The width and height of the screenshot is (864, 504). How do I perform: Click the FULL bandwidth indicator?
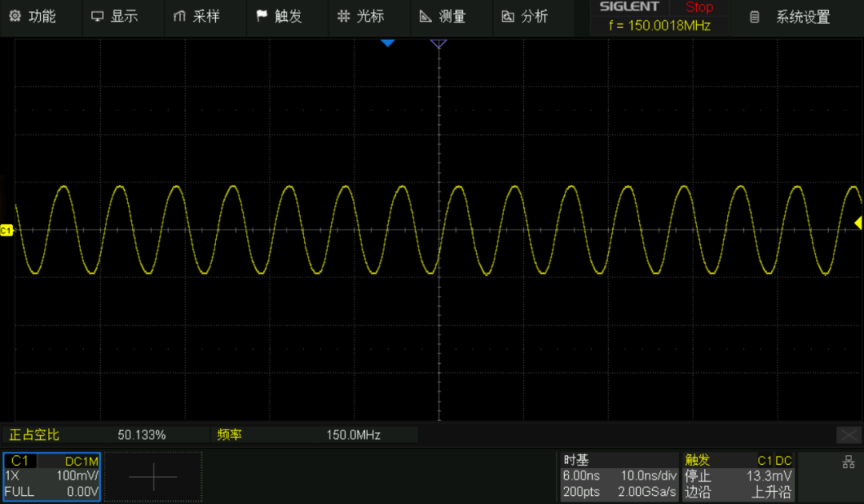[x=19, y=491]
